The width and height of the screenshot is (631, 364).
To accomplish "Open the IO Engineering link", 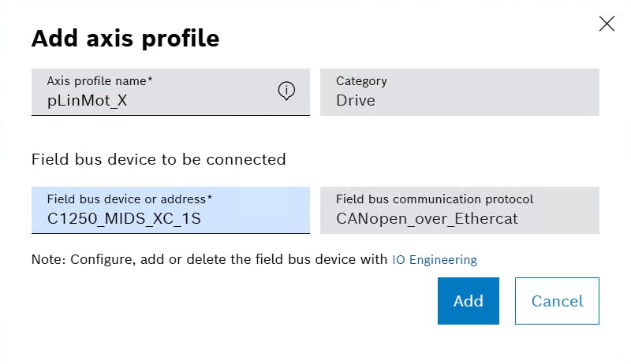I will pos(435,259).
